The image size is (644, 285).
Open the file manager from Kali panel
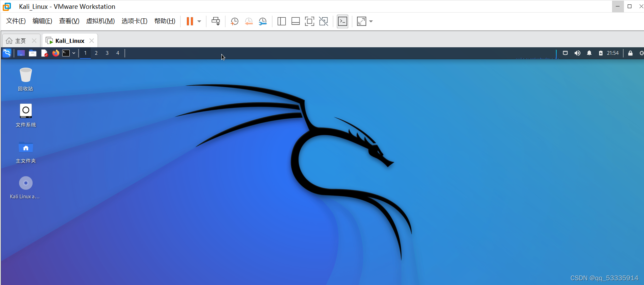(x=33, y=53)
